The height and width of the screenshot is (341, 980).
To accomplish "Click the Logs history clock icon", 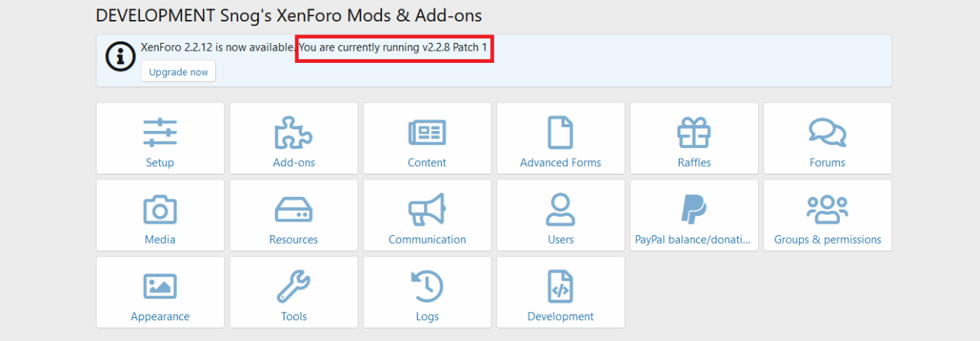I will tap(427, 287).
